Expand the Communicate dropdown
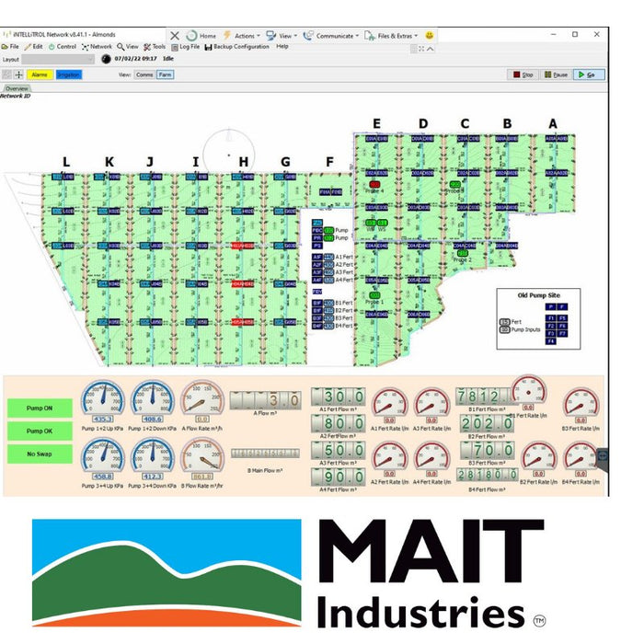 coord(330,36)
